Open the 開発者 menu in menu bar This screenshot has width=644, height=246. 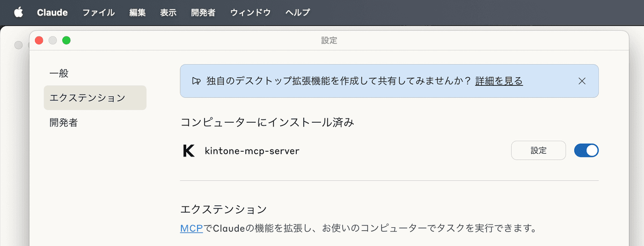point(203,12)
